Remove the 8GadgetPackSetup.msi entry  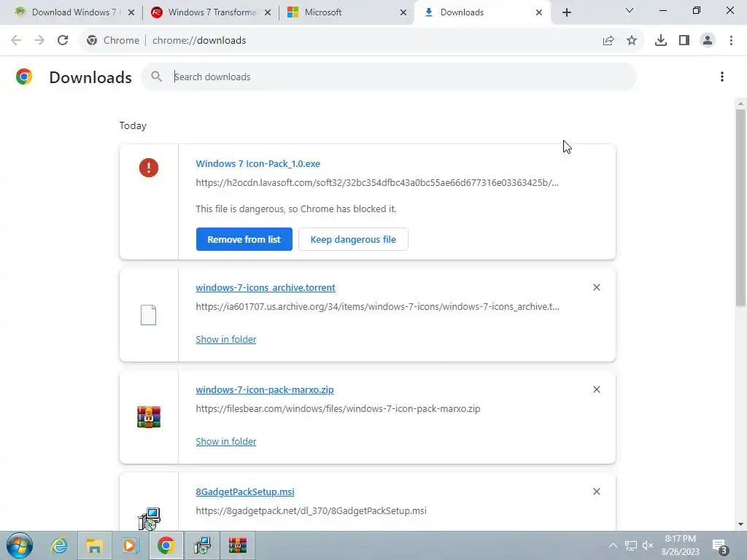click(597, 491)
